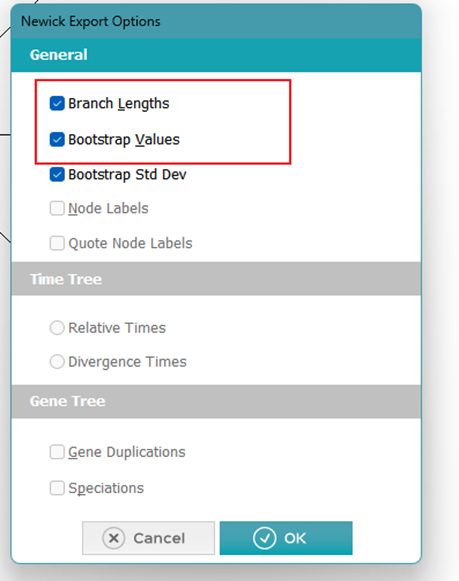The image size is (459, 581).
Task: Click the Bootstrap Std Dev label text
Action: pos(127,175)
